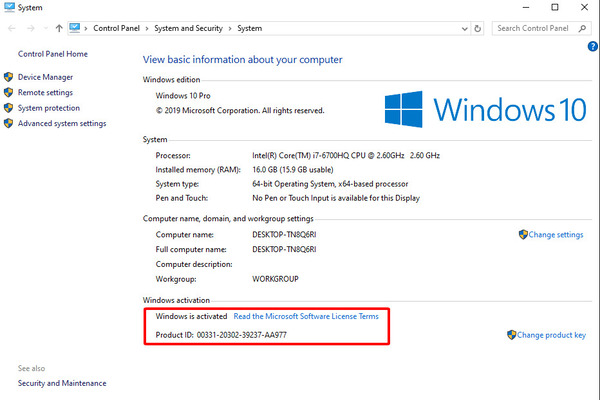
Task: Click the 16.0 GB installed memory value
Action: point(293,170)
